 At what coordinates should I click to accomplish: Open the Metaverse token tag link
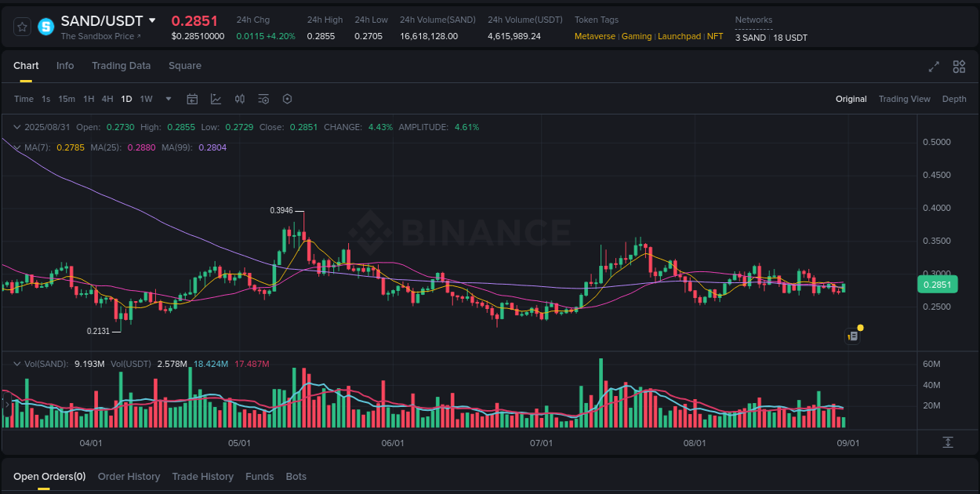[595, 36]
